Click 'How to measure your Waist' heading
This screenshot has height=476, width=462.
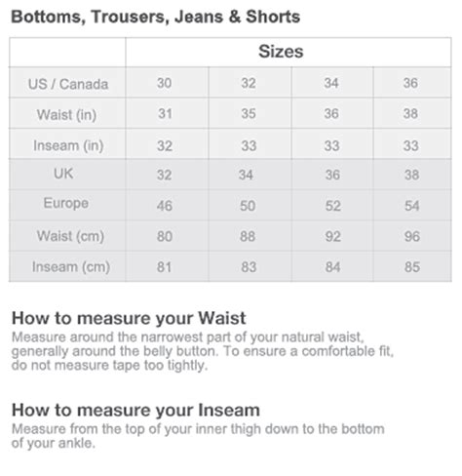pyautogui.click(x=129, y=318)
